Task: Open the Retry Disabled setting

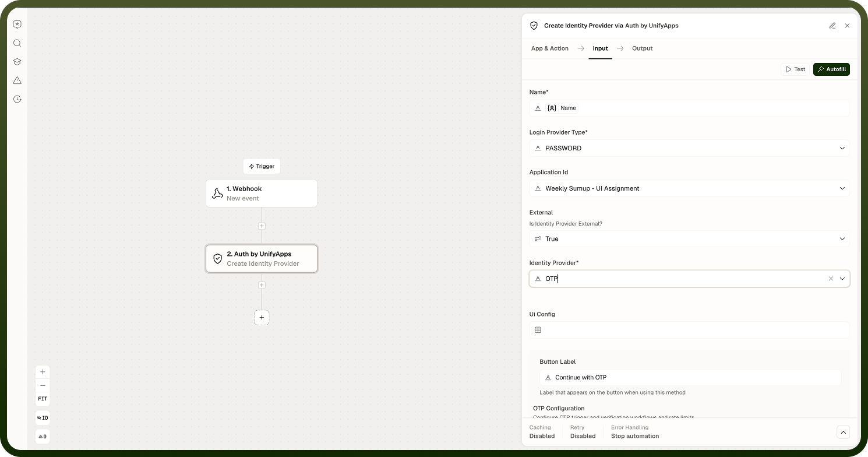Action: 583,432
